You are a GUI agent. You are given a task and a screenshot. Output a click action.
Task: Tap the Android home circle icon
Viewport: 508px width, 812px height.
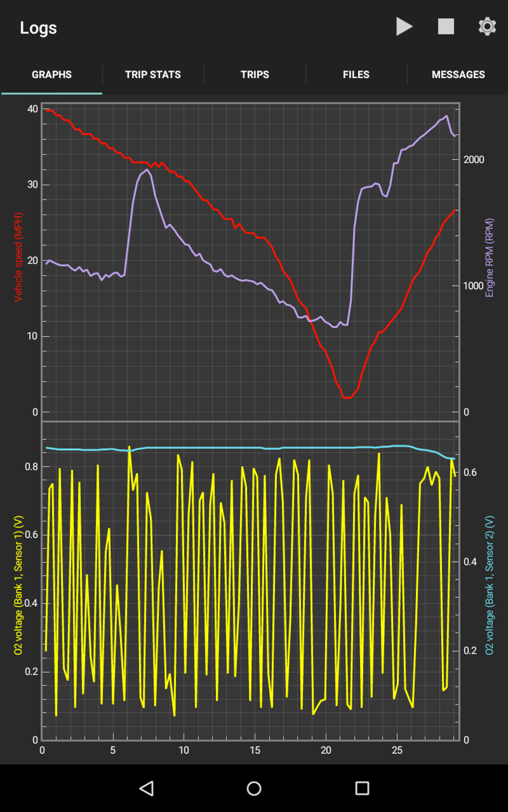[254, 788]
